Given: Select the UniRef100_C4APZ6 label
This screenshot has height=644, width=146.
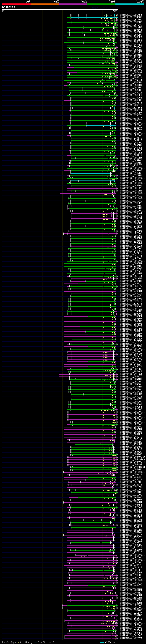Looking at the screenshot, I should coord(131,542).
